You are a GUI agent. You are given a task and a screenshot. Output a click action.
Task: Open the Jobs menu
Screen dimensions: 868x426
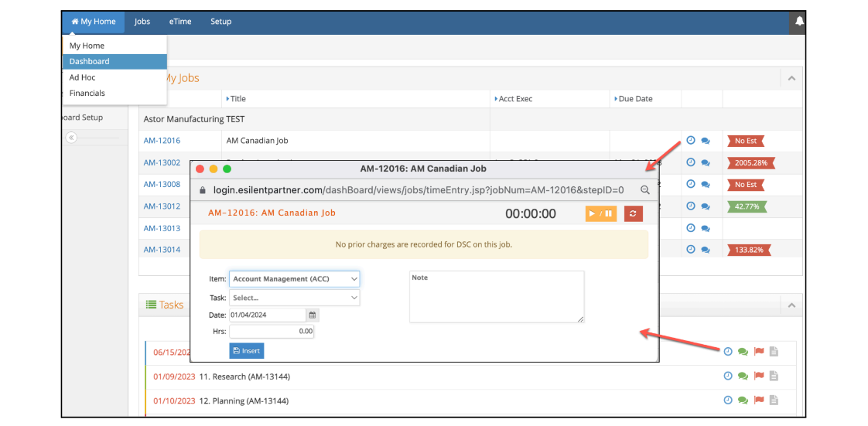(x=142, y=22)
